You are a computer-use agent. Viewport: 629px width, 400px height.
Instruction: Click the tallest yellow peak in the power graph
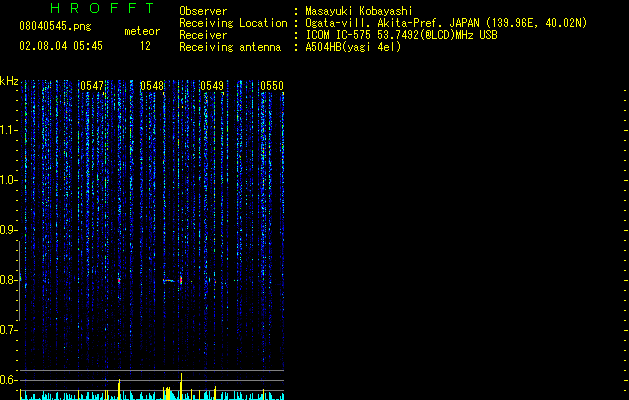pyautogui.click(x=181, y=386)
